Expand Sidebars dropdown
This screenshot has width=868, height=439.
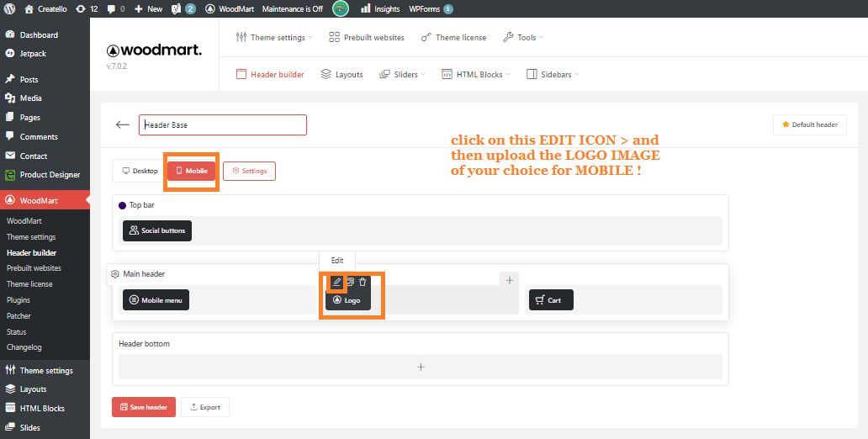click(553, 74)
